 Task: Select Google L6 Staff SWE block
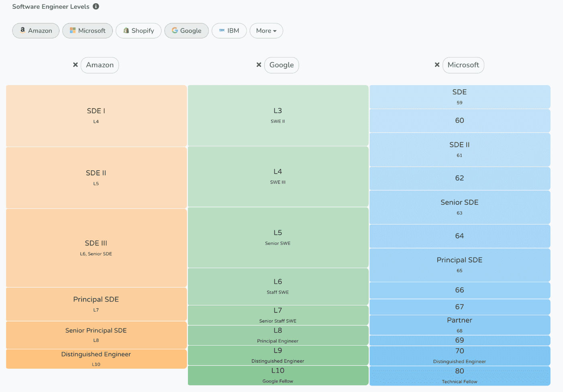click(x=278, y=286)
